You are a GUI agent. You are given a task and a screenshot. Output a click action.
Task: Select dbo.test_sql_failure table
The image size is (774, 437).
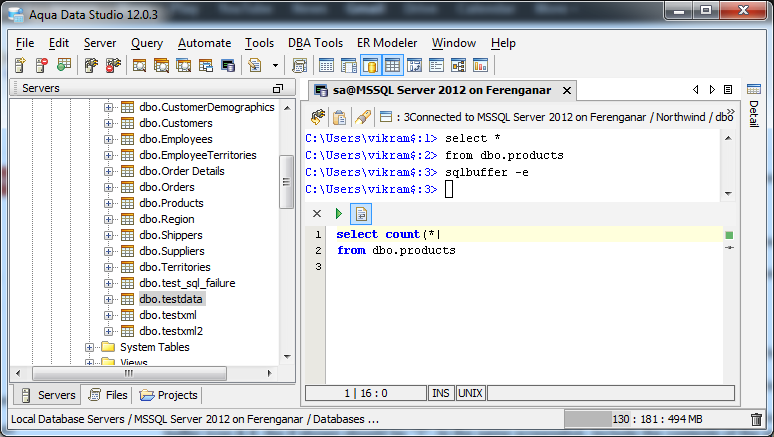tap(187, 283)
